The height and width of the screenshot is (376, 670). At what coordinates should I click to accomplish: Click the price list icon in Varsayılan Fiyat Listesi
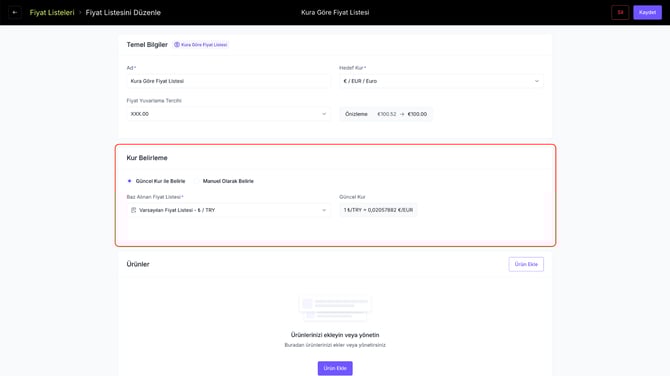[x=133, y=210]
